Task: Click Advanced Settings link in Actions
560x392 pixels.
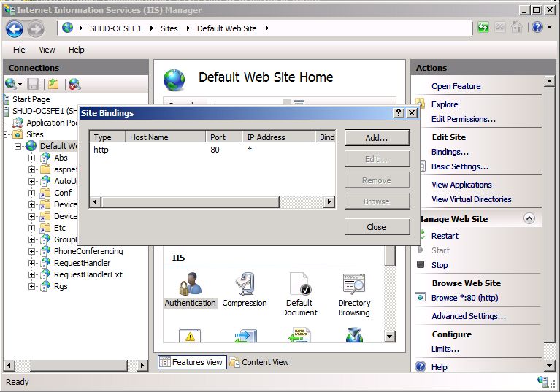Action: click(468, 316)
